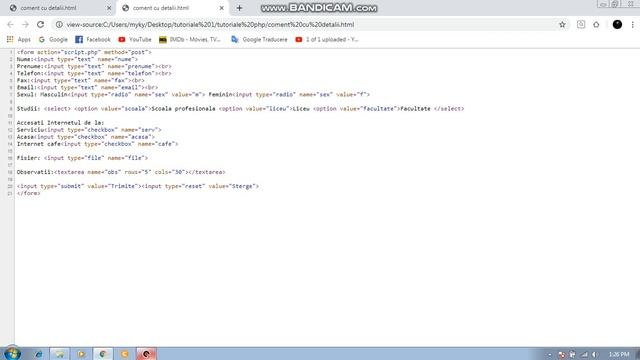Open site information icon in address bar
640x360 pixels.
59,24
